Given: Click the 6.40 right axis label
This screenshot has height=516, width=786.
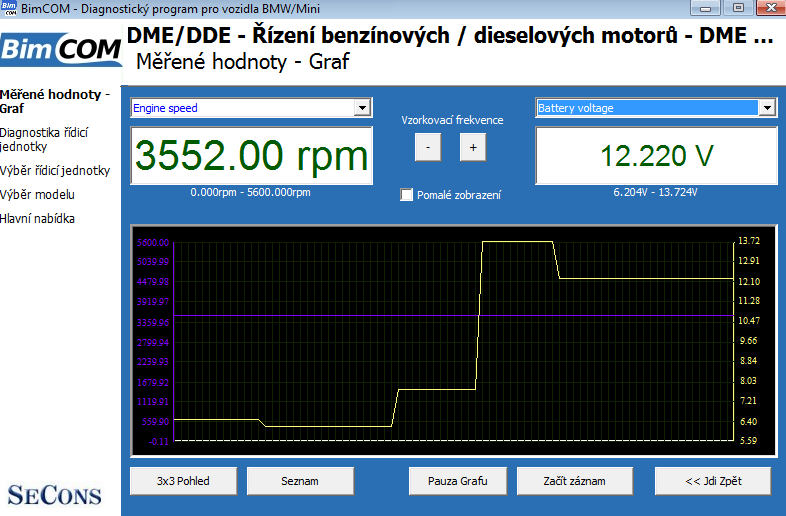Looking at the screenshot, I should [749, 421].
